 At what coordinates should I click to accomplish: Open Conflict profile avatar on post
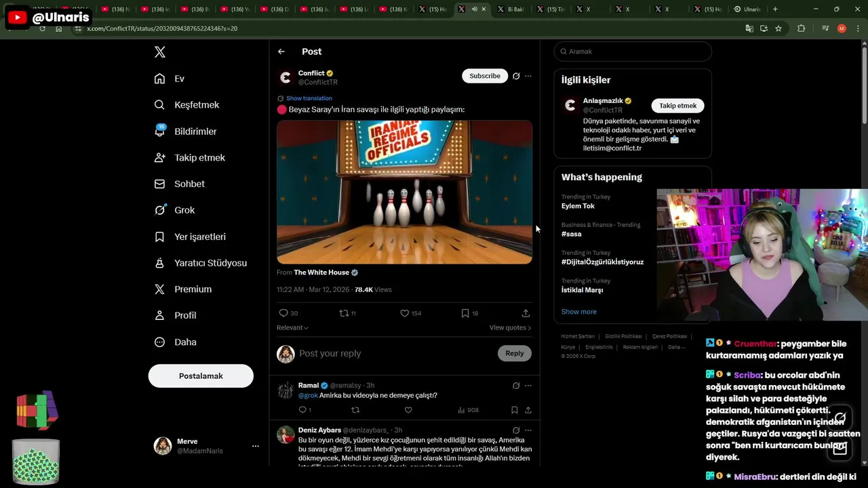coord(286,77)
